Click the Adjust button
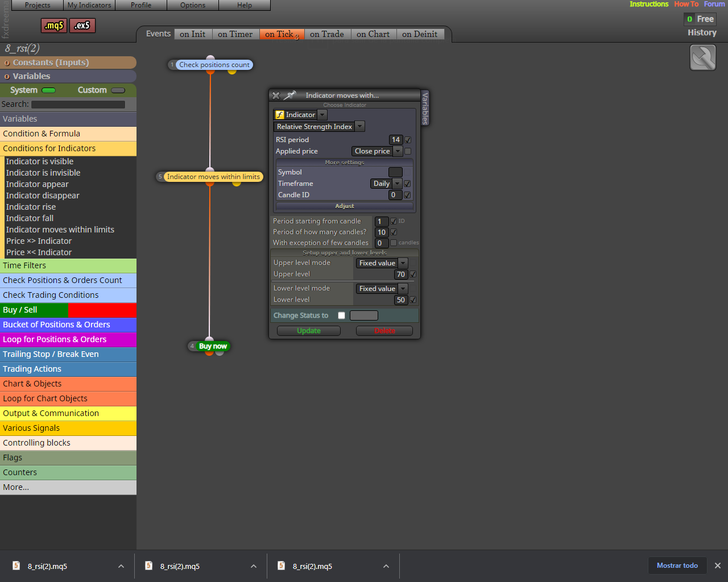 coord(345,206)
